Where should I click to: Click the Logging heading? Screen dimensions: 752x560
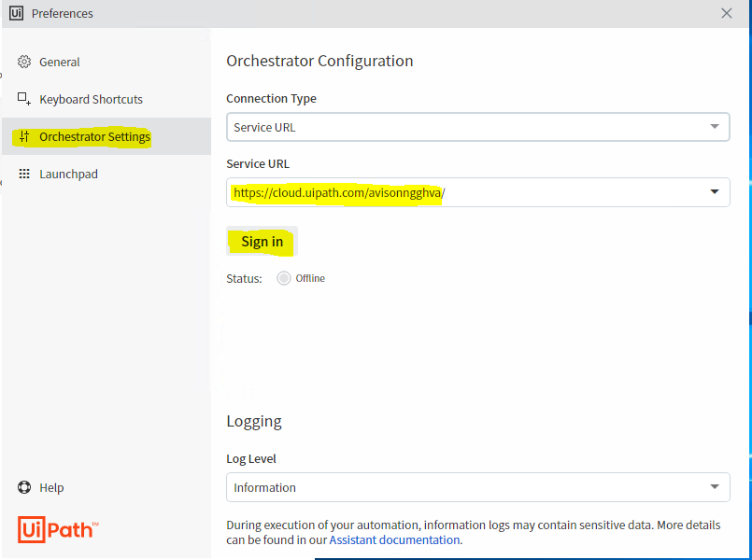(254, 422)
